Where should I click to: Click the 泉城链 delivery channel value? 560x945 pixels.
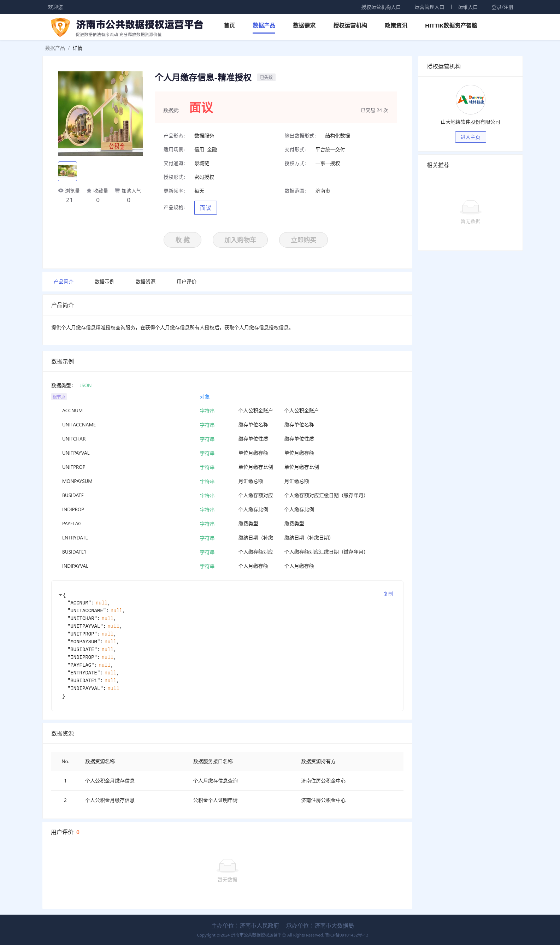click(x=201, y=163)
